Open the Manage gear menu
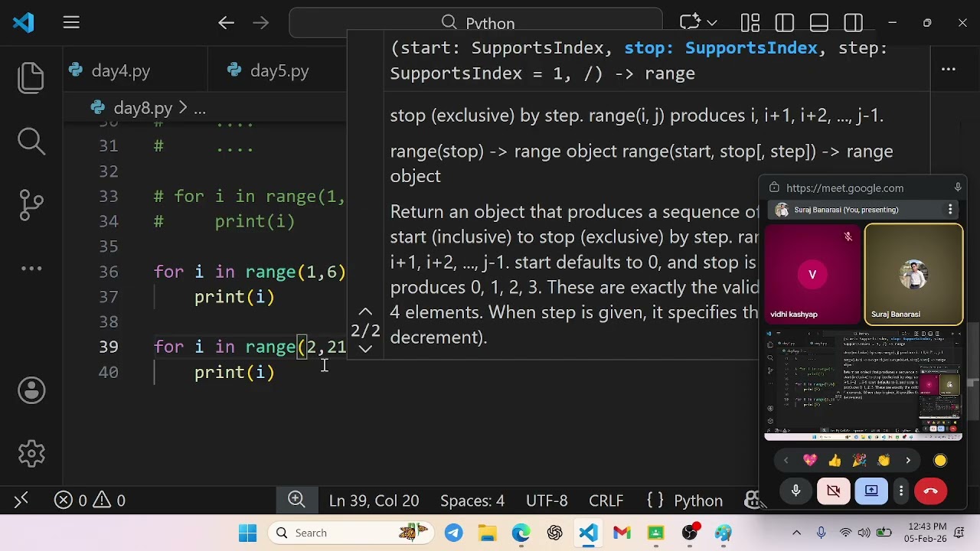The height and width of the screenshot is (551, 980). 31,453
